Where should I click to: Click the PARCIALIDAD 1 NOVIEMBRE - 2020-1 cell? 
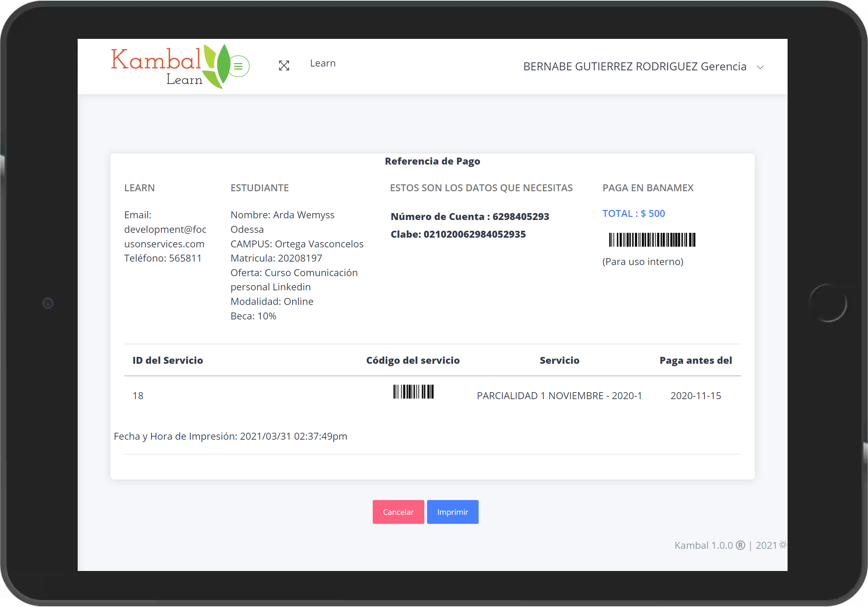click(559, 395)
